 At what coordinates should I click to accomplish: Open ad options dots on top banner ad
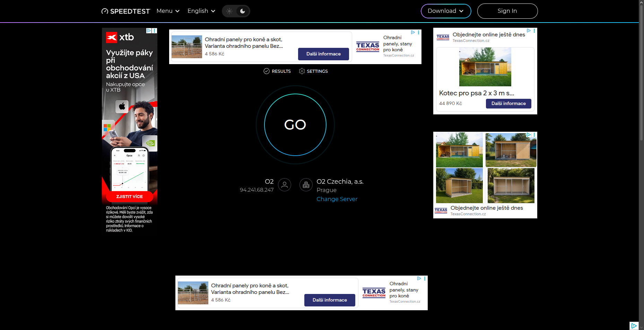pos(419,32)
